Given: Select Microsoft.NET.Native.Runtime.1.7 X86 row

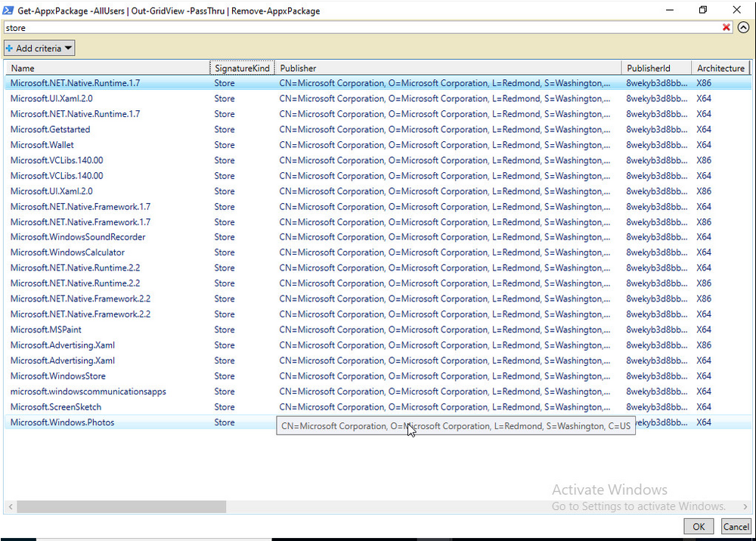Looking at the screenshot, I should tap(378, 83).
